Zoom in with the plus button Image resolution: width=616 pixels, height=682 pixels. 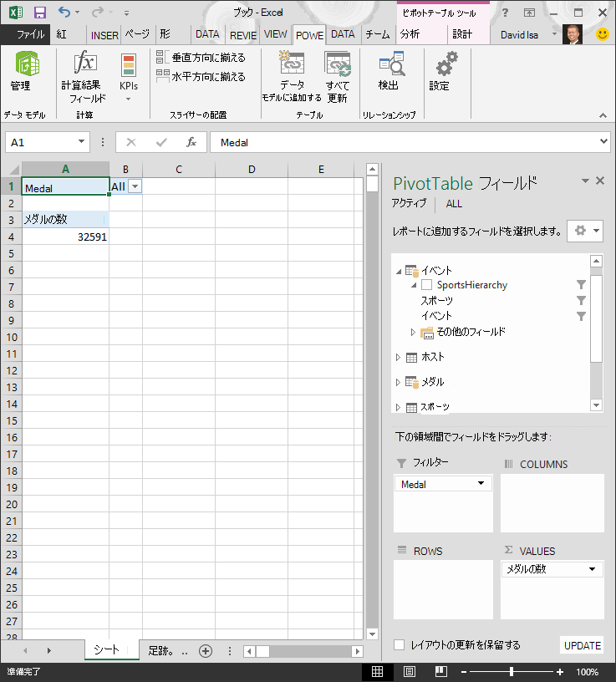(x=559, y=672)
